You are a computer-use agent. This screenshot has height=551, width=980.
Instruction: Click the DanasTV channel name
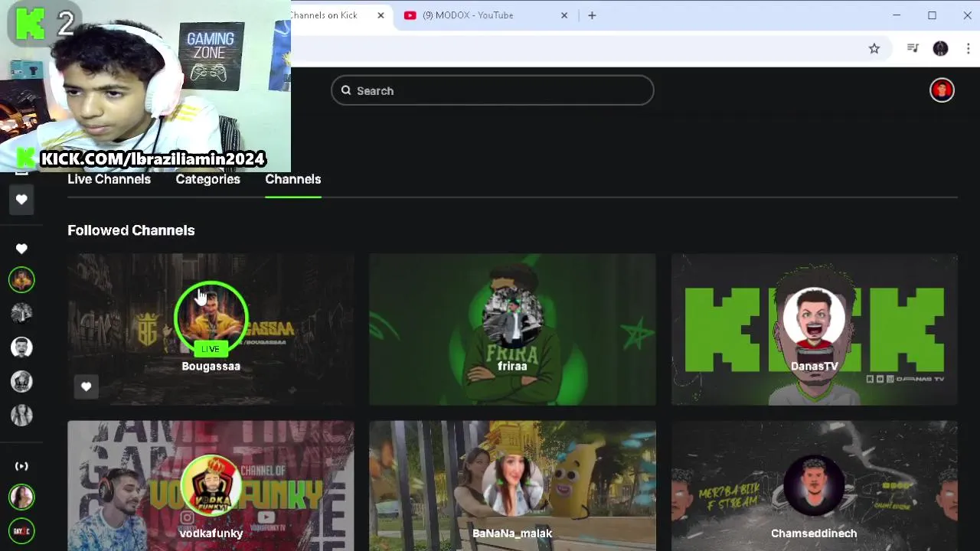click(x=814, y=367)
